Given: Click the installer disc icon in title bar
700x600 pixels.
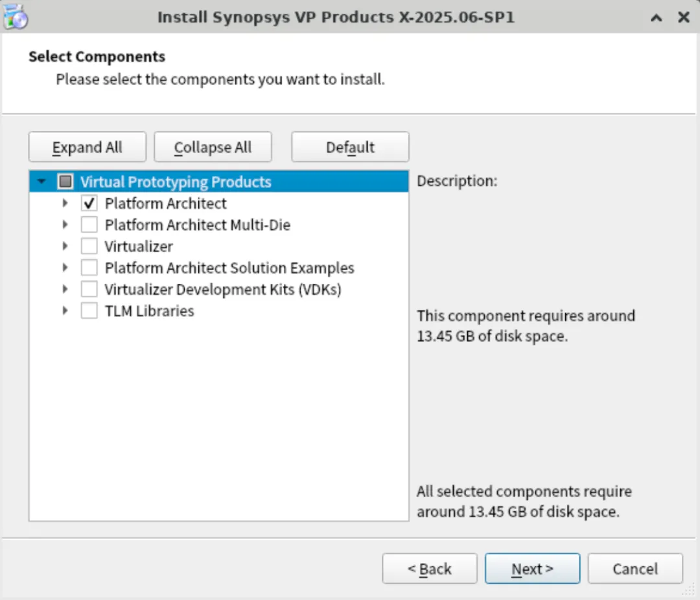Looking at the screenshot, I should click(x=15, y=17).
